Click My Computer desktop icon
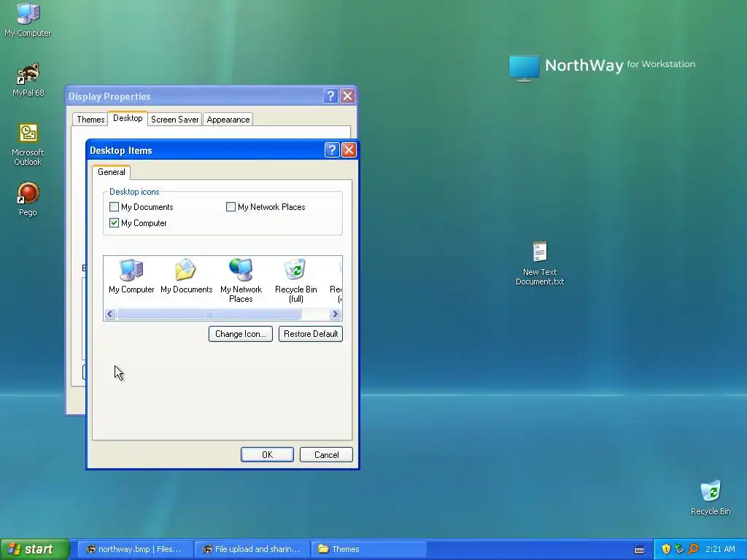 [x=28, y=20]
